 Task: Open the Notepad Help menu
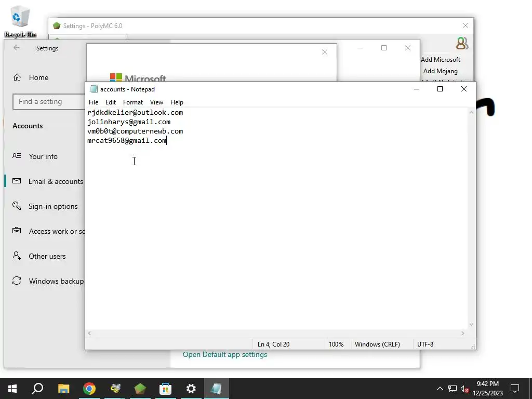pos(177,102)
